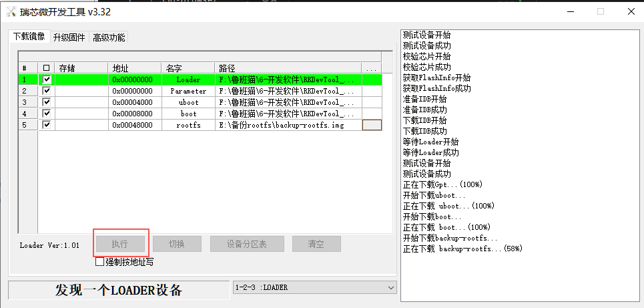Click the ... column header

[372, 68]
